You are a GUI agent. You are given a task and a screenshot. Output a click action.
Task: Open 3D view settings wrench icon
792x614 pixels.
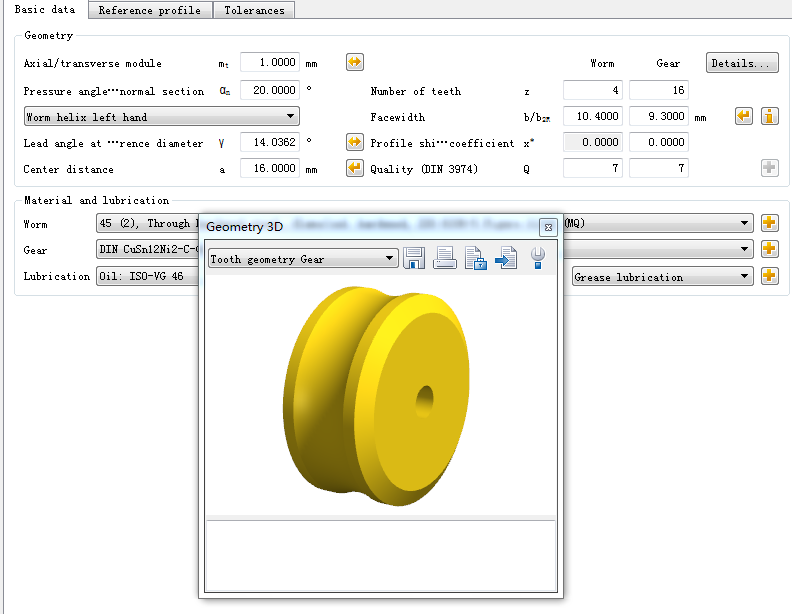pos(538,258)
